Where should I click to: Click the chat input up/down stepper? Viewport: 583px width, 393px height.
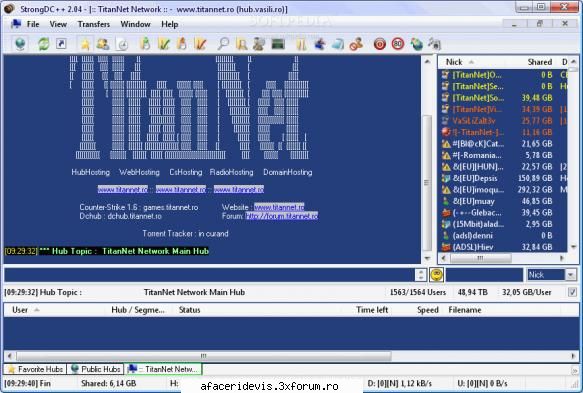(x=421, y=275)
